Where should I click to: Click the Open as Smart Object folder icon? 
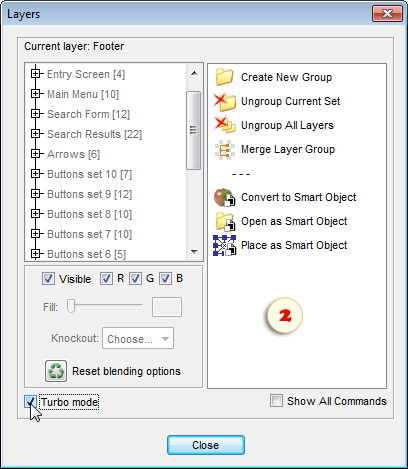[225, 221]
